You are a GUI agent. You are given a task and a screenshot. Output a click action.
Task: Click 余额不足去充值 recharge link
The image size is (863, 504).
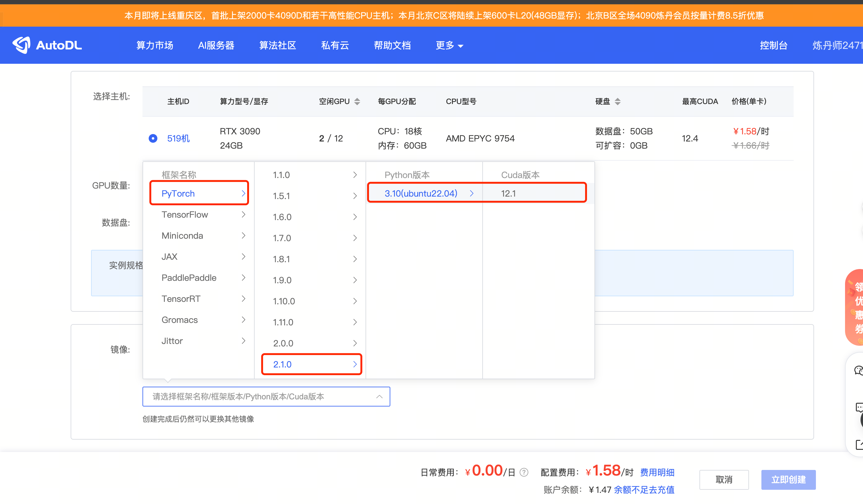[644, 490]
